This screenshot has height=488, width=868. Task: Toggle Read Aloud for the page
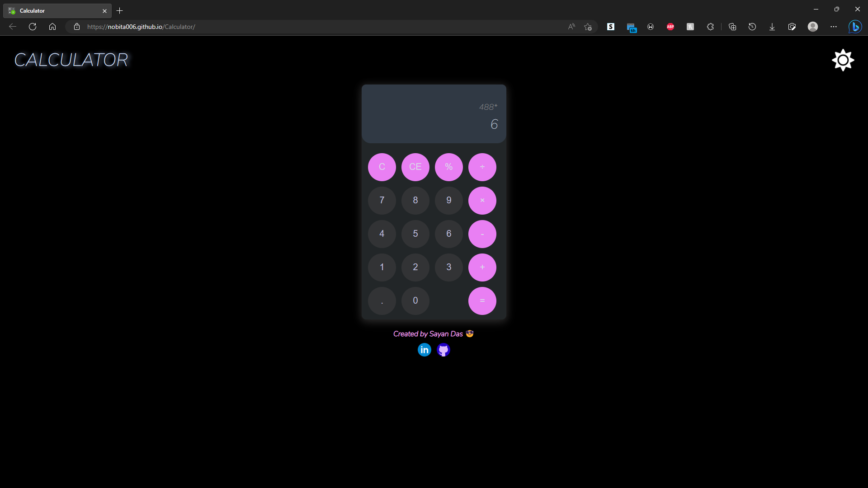571,27
